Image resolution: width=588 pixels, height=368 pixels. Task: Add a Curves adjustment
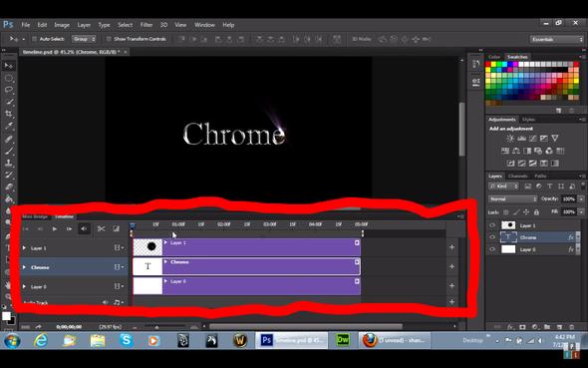pos(533,139)
